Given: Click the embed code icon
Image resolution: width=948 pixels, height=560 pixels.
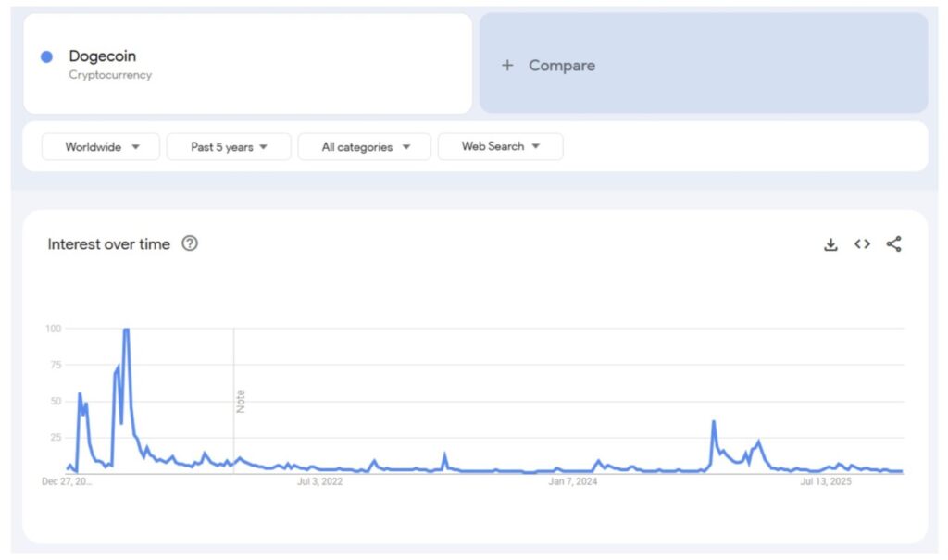Looking at the screenshot, I should coord(862,244).
